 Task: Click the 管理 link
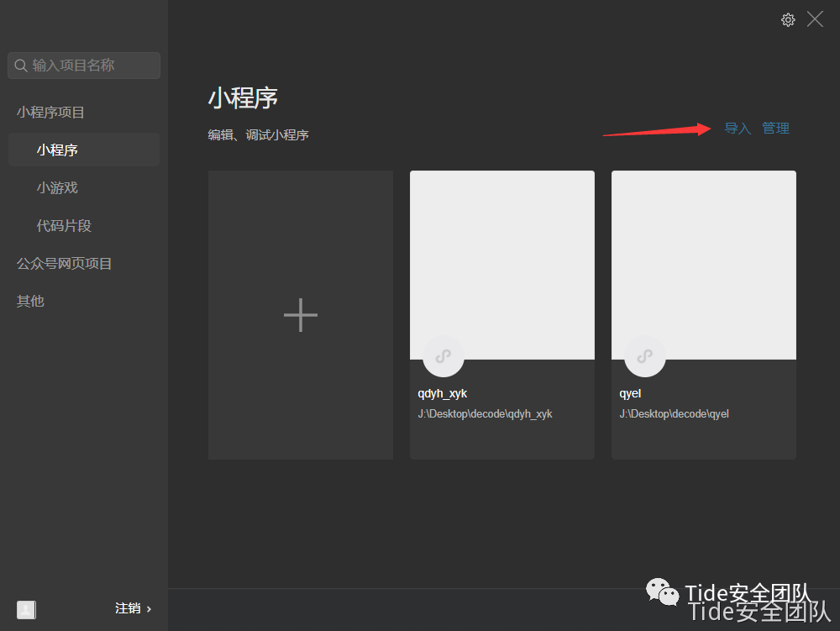(x=775, y=128)
